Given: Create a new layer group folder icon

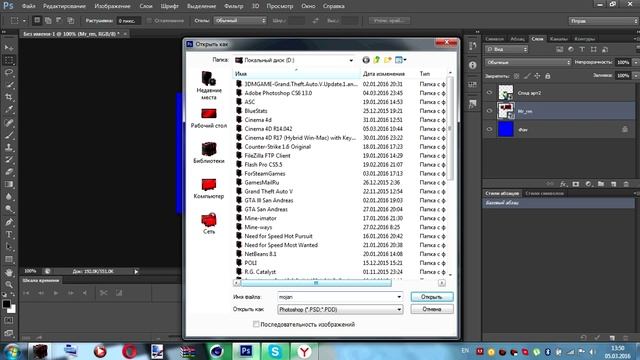Looking at the screenshot, I should (x=601, y=184).
